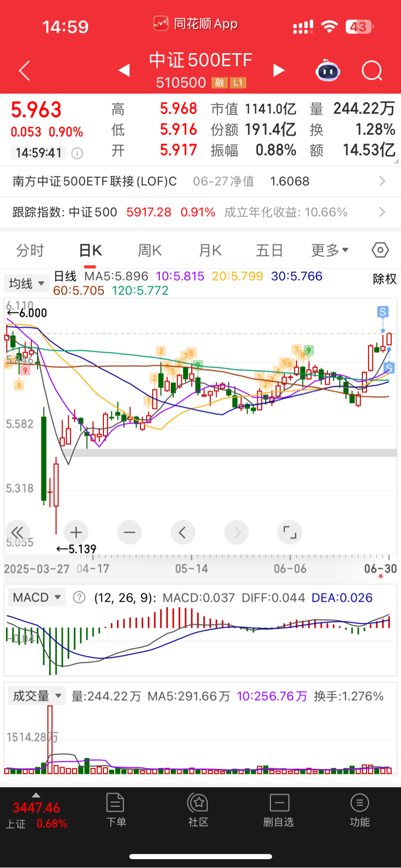Tap the tall volume spike bar

(x=50, y=739)
